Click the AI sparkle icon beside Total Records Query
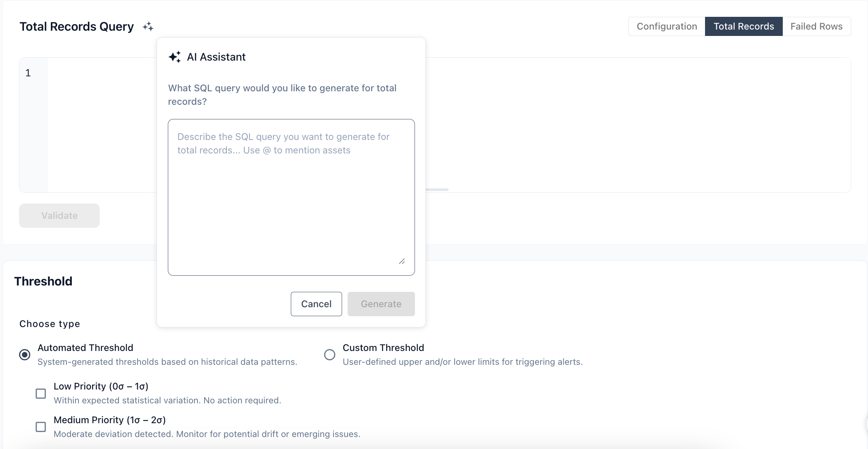The image size is (868, 449). [x=148, y=27]
